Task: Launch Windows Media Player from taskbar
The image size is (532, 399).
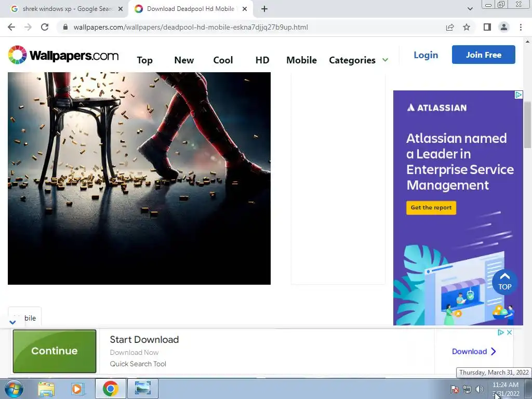Action: point(78,389)
